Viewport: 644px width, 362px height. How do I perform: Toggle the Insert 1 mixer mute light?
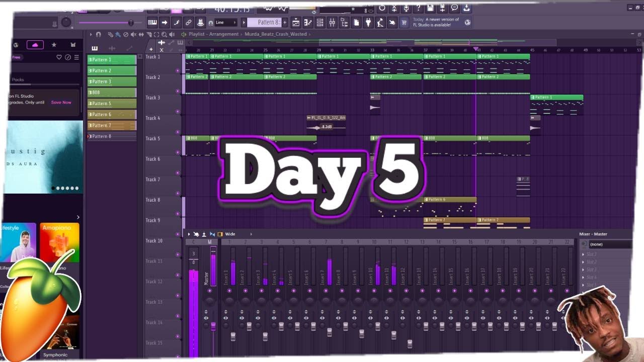coord(229,291)
